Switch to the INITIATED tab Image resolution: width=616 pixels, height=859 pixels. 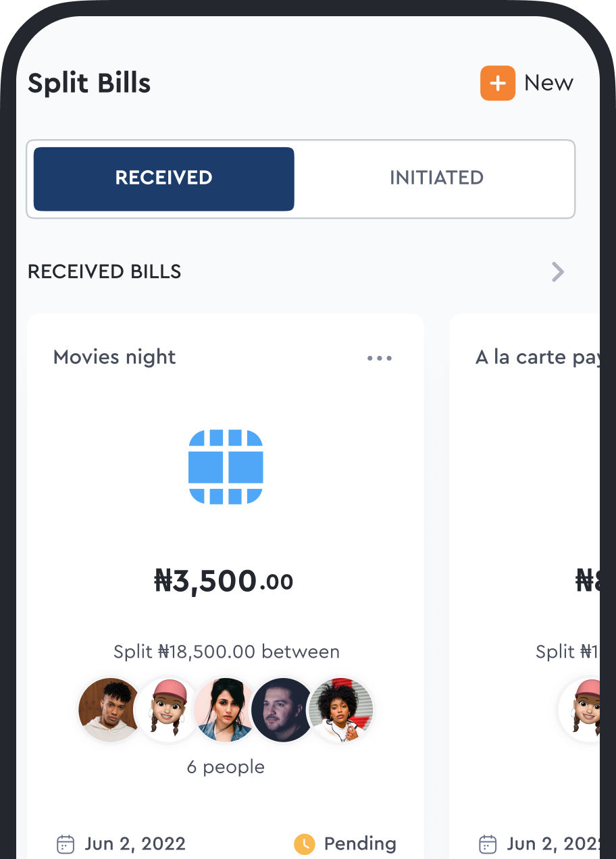coord(436,178)
